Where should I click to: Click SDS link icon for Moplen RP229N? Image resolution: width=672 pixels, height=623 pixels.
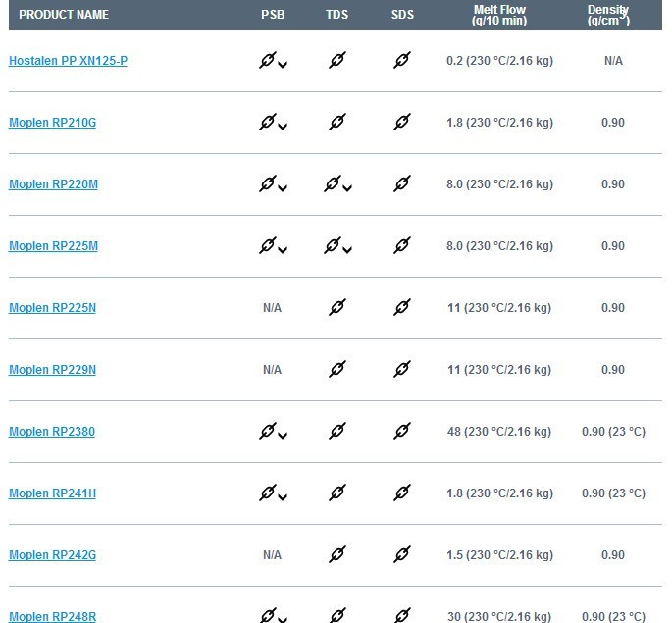[x=402, y=369]
